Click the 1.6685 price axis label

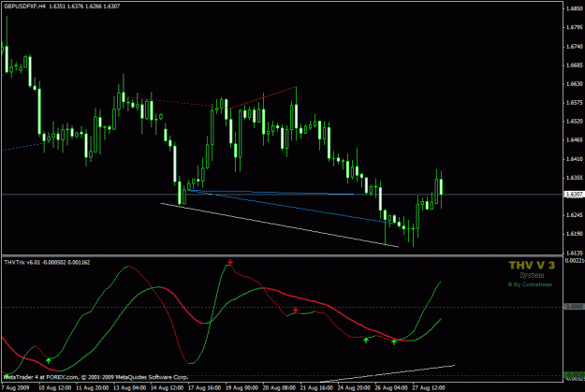574,65
